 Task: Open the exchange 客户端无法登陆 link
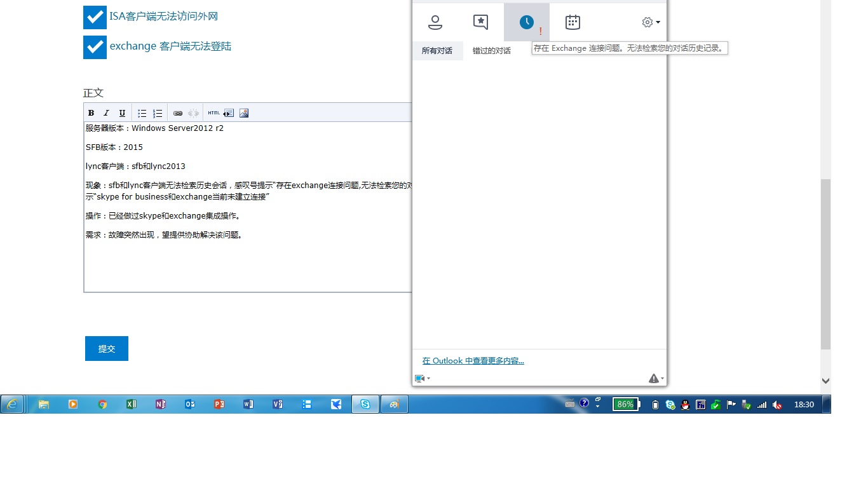(170, 46)
